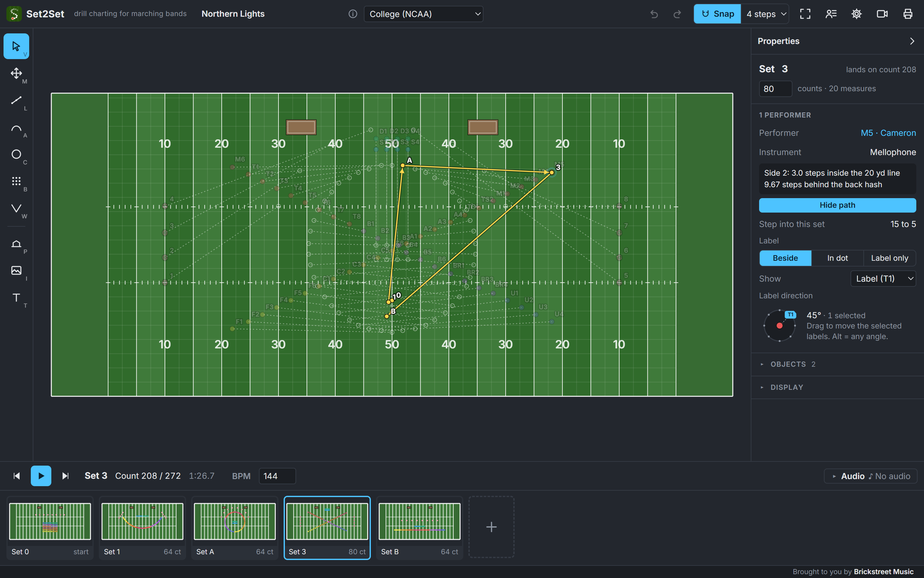The height and width of the screenshot is (578, 924).
Task: Switch to Set 1 thumbnail
Action: coord(142,528)
